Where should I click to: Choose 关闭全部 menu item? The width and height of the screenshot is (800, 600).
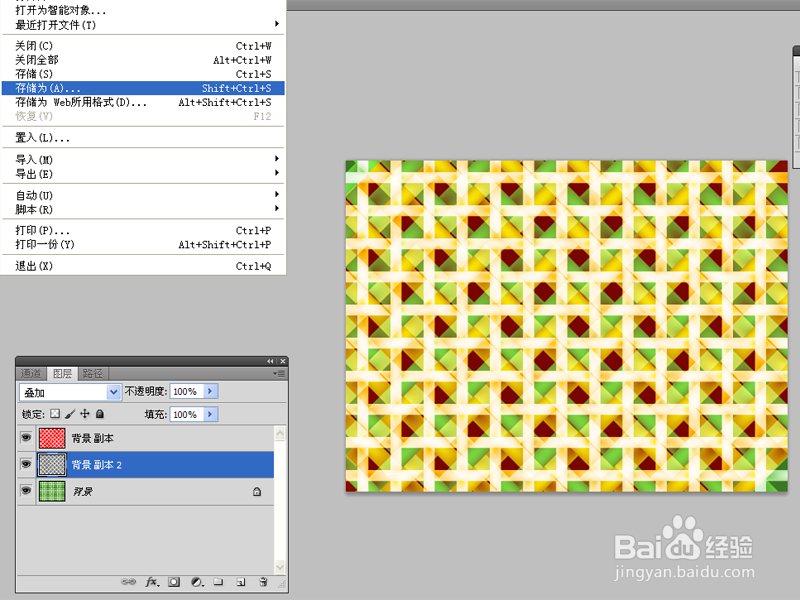pos(143,60)
